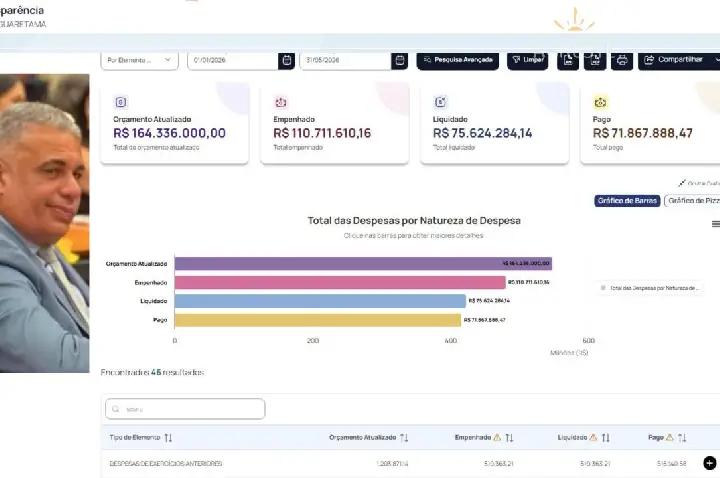
Task: Click the R$ 164.336.000,00 budget value
Action: (169, 133)
